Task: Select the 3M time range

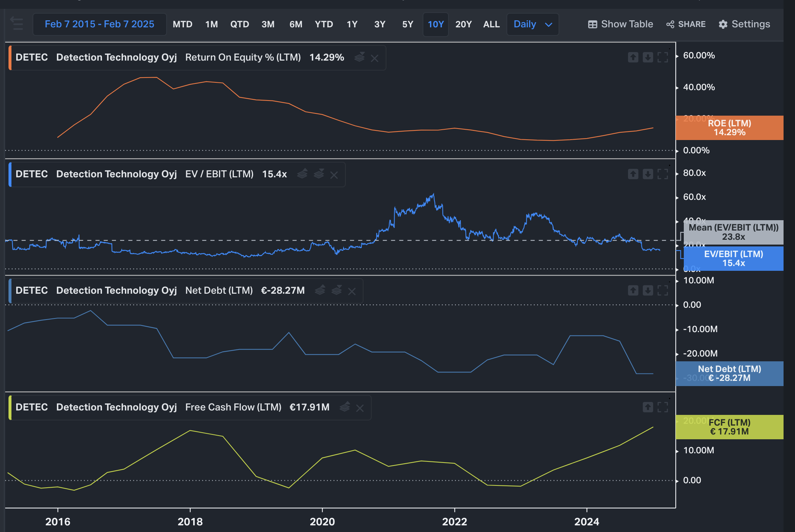Action: point(268,24)
